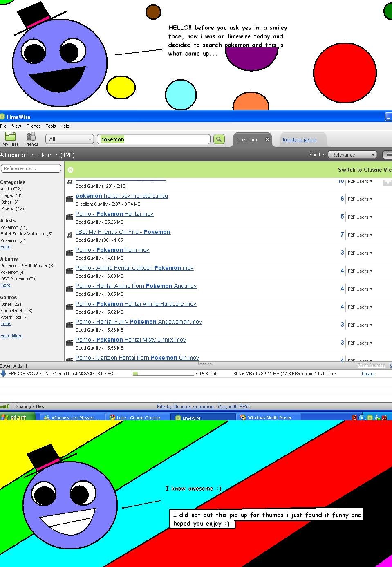
Task: Expand hidden system tray icons arrow
Action: coord(362,417)
